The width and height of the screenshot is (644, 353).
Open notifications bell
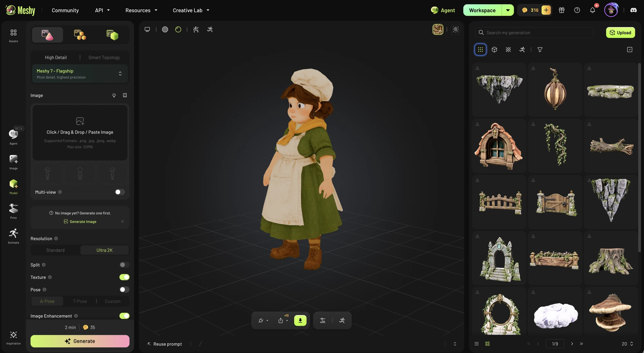pyautogui.click(x=592, y=10)
